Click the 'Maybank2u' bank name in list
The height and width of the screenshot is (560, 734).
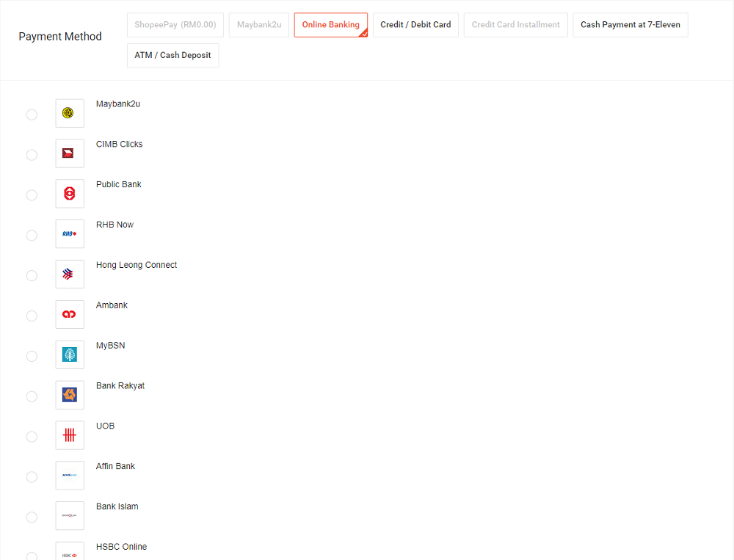(118, 104)
